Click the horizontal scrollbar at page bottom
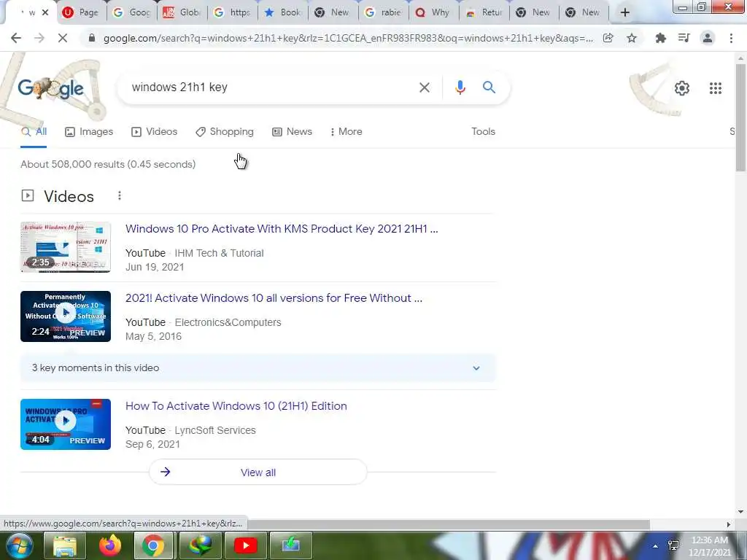This screenshot has height=560, width=747. click(448, 524)
